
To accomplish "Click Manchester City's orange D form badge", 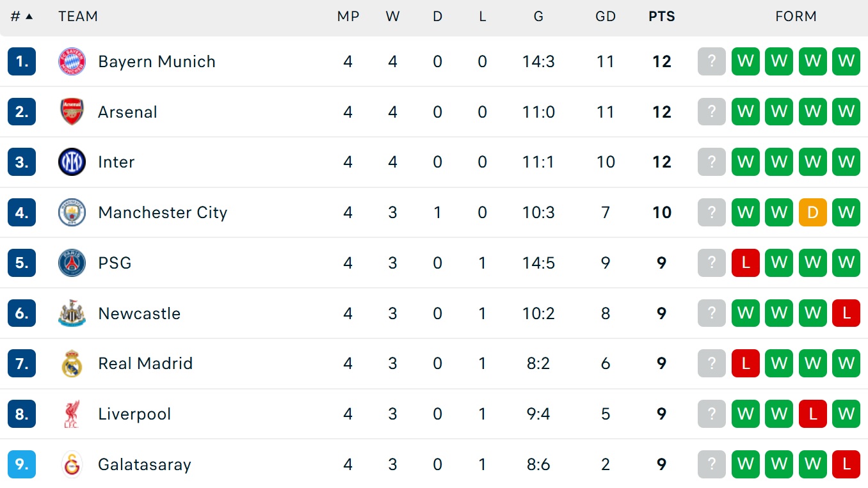I will tap(812, 212).
